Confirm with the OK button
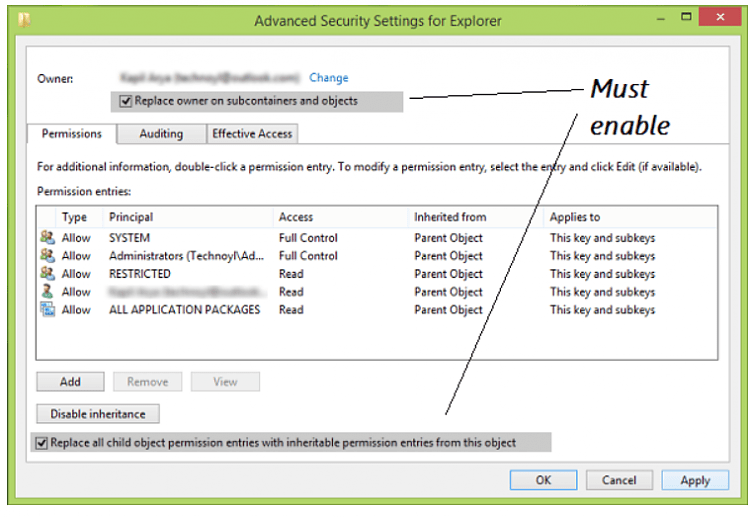Screen dimensions: 750x517 (543, 480)
